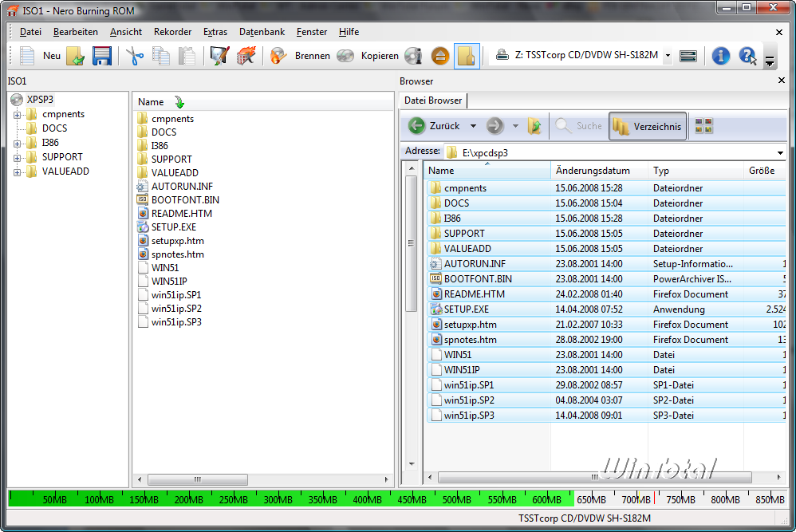This screenshot has width=796, height=532.
Task: Add files using the green arrow beside Name
Action: (179, 102)
